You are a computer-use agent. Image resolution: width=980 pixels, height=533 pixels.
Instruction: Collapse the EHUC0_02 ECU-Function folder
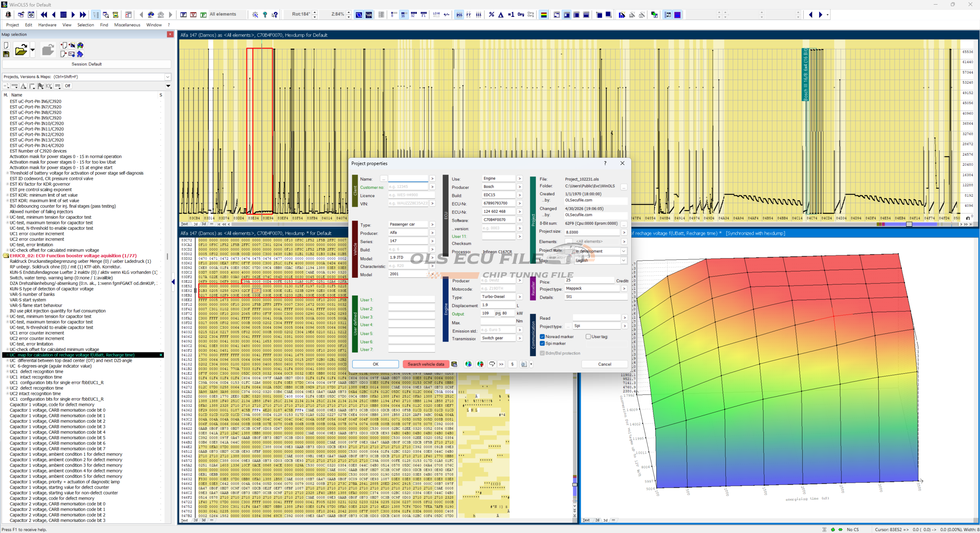click(x=6, y=256)
